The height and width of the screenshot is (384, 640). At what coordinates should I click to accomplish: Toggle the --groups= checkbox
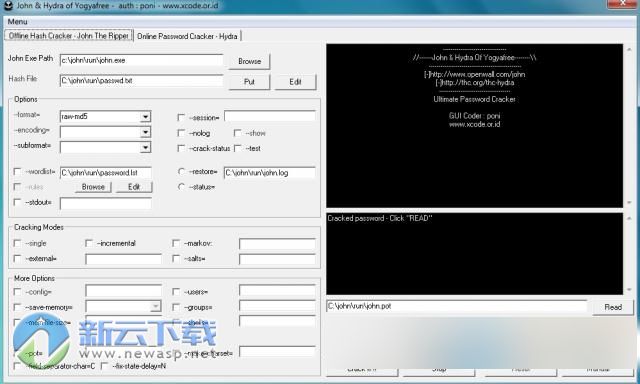click(x=176, y=307)
